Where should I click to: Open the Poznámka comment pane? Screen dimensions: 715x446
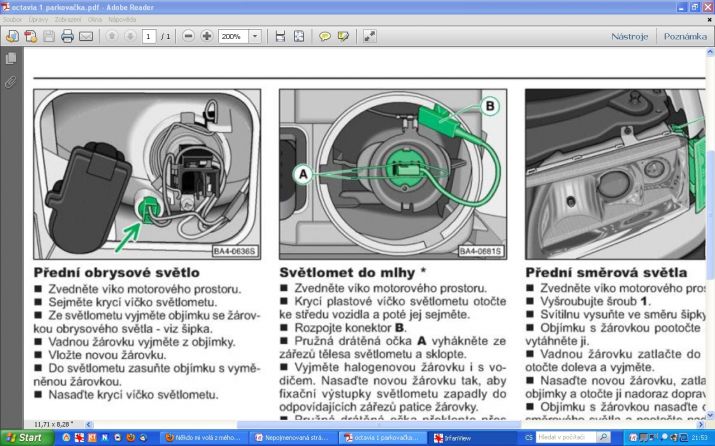[x=685, y=36]
